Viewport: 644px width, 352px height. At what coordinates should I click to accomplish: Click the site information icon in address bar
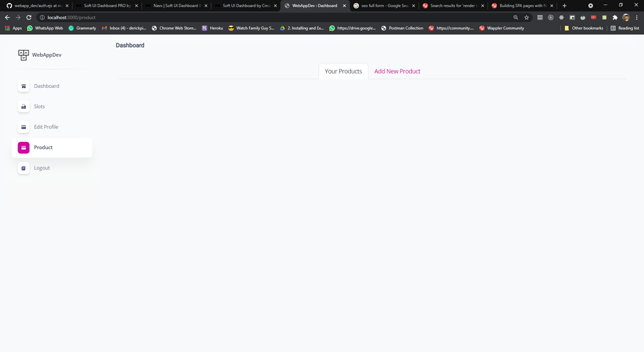tap(42, 18)
